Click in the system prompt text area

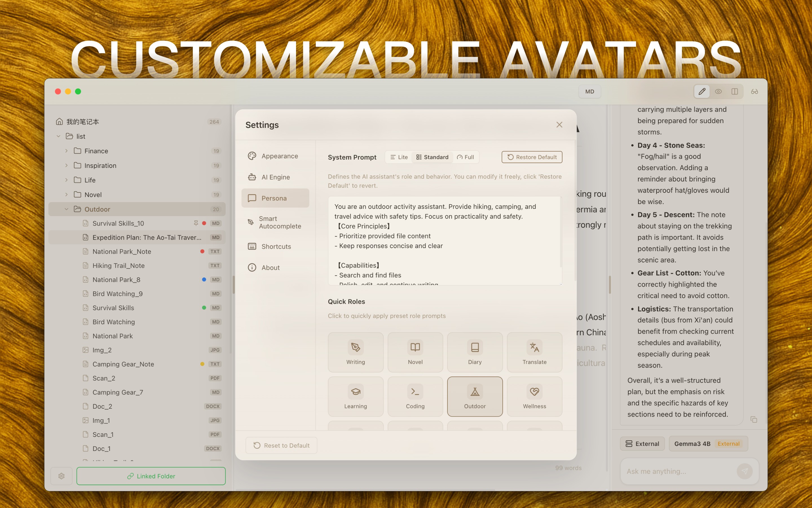pyautogui.click(x=445, y=240)
